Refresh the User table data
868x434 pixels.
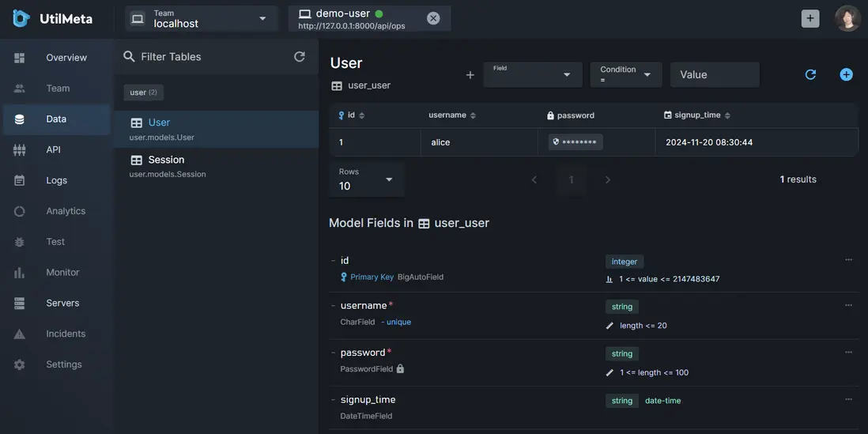pyautogui.click(x=810, y=75)
